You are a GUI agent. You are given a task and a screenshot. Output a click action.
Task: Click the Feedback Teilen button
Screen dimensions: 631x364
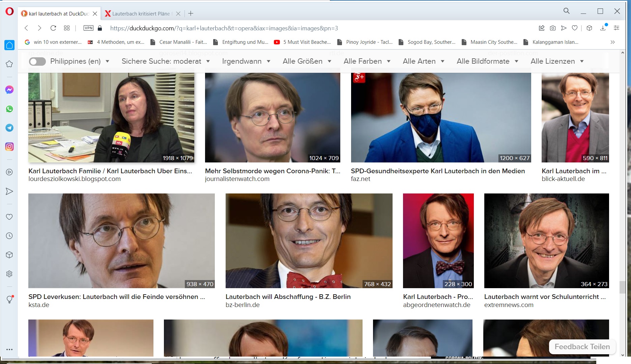pyautogui.click(x=582, y=346)
